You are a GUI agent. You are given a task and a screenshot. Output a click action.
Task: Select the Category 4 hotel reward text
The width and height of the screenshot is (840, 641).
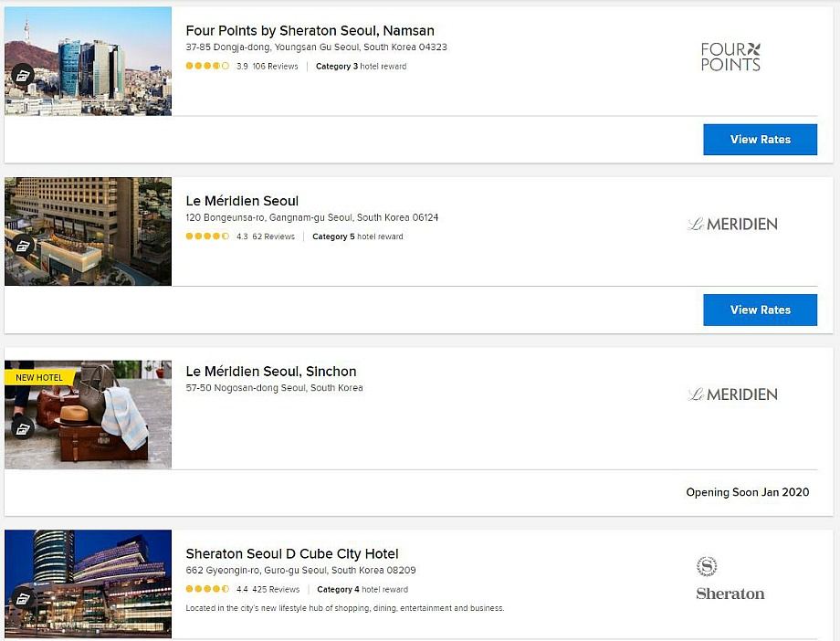(362, 590)
